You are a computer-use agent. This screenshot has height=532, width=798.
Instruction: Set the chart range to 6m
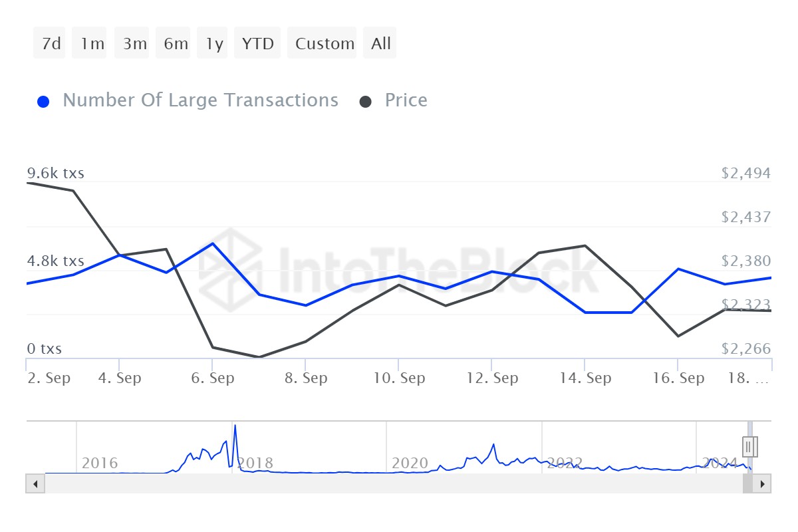pyautogui.click(x=176, y=43)
